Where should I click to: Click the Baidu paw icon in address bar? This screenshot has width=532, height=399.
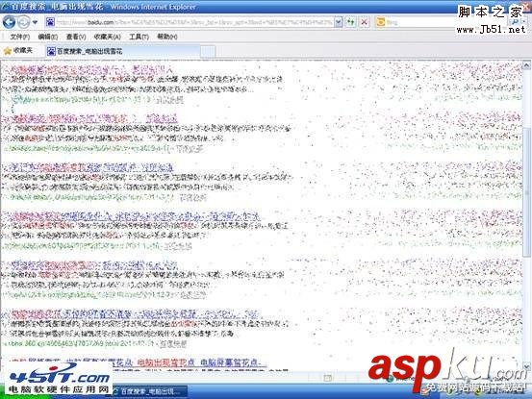pyautogui.click(x=50, y=22)
